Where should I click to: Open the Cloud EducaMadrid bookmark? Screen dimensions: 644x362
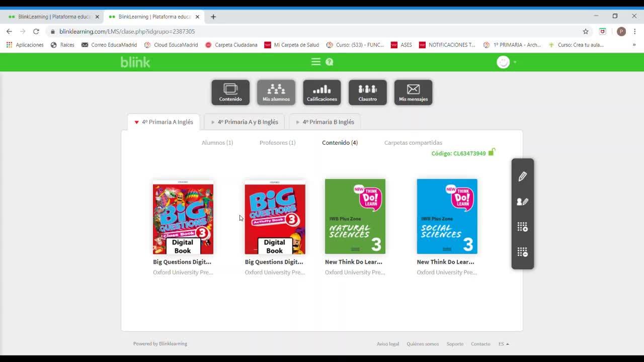click(171, 45)
